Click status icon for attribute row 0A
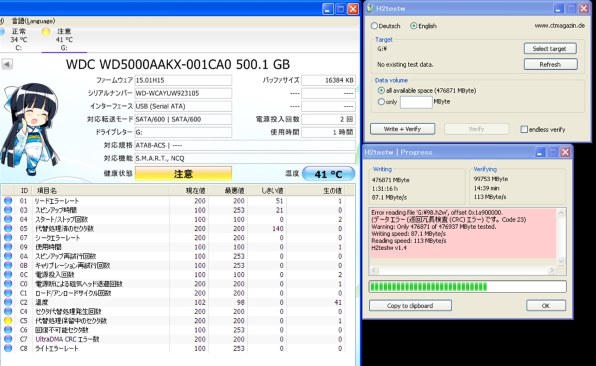Screen dimensions: 596x366 pos(8,256)
